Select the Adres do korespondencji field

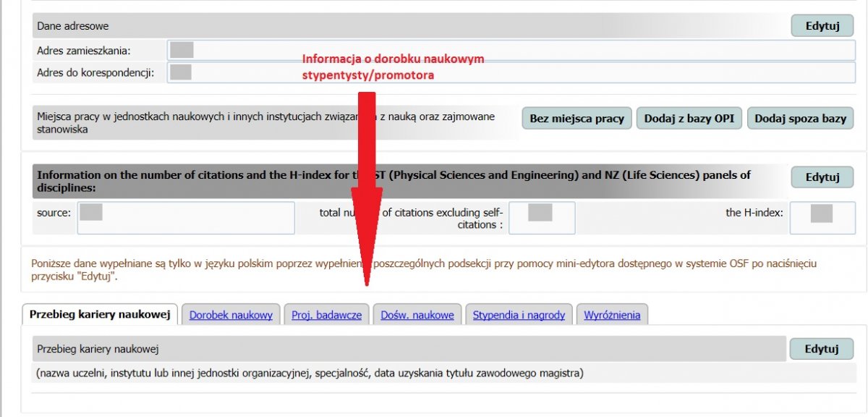coord(511,72)
